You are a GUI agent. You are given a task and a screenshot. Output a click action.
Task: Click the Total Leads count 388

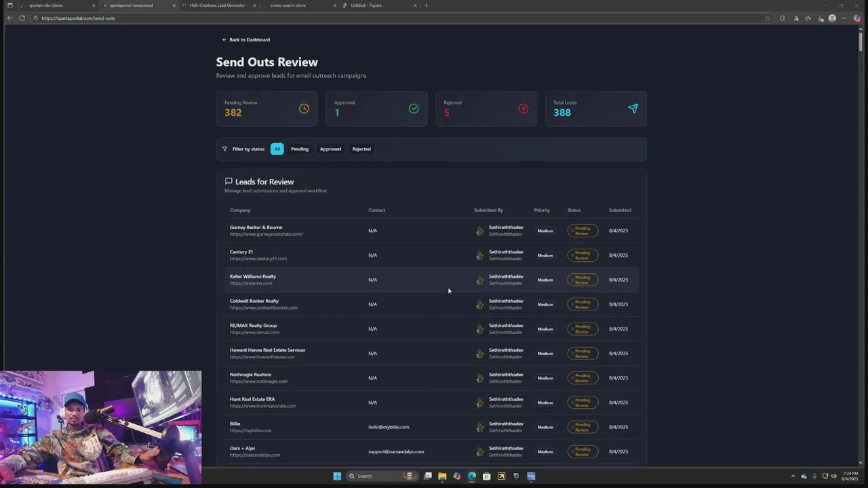click(x=562, y=113)
